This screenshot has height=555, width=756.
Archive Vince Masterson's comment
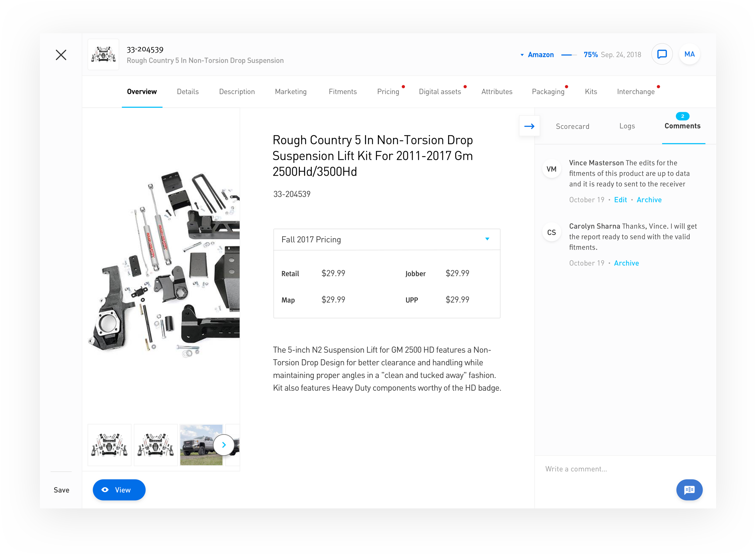coord(649,200)
